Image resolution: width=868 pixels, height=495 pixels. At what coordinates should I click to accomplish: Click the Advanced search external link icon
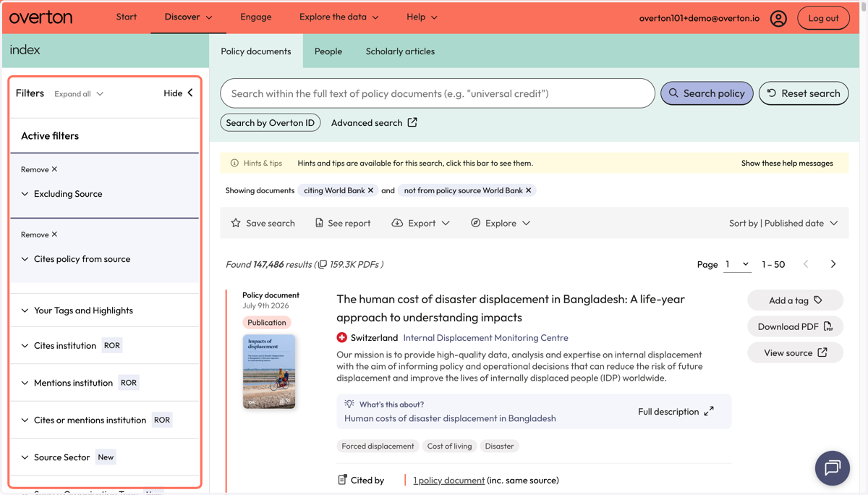(x=412, y=122)
